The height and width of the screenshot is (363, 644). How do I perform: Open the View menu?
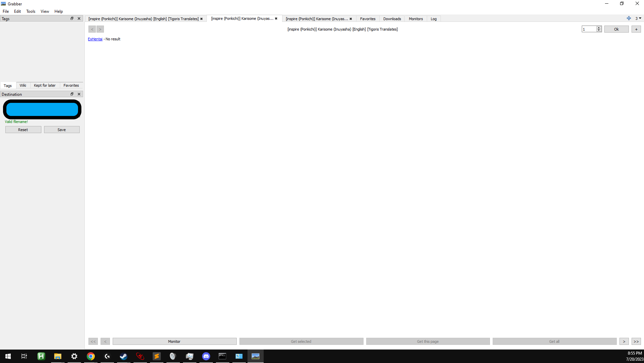44,11
